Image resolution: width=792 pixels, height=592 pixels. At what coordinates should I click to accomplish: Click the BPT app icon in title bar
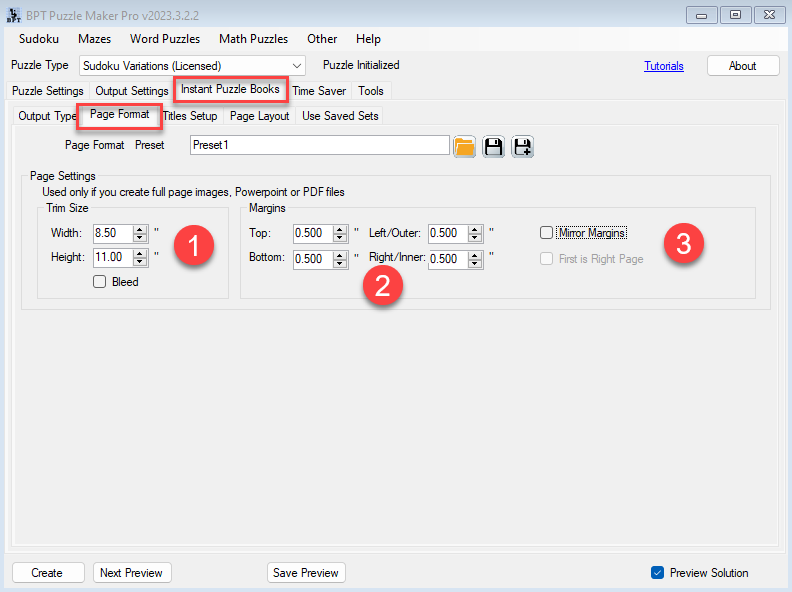pyautogui.click(x=15, y=14)
